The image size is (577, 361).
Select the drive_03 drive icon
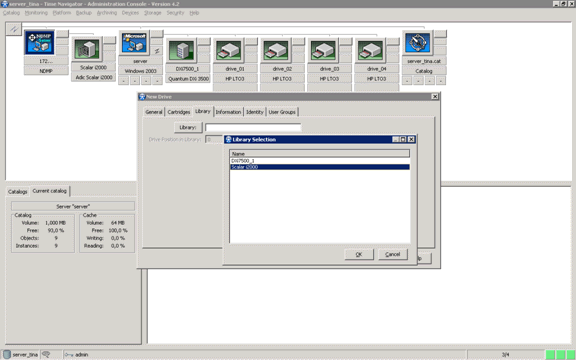(323, 50)
